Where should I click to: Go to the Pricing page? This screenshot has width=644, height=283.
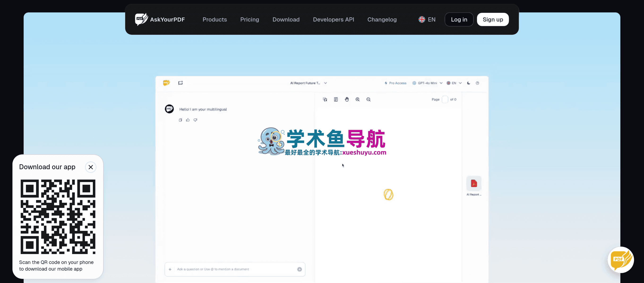249,20
